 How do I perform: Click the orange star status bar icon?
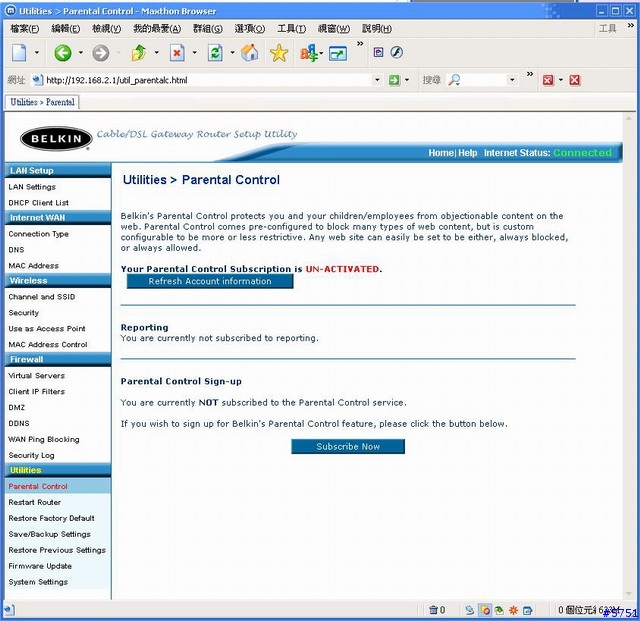(513, 610)
